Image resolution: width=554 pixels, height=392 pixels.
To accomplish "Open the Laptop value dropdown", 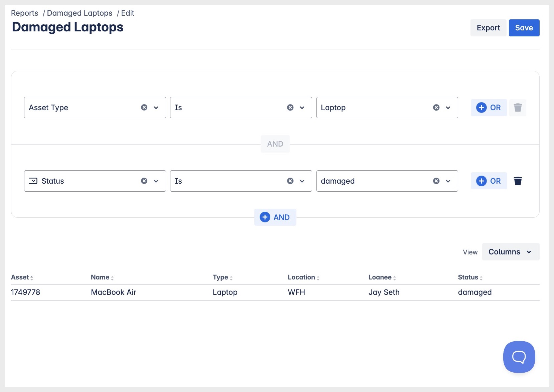I will (448, 108).
